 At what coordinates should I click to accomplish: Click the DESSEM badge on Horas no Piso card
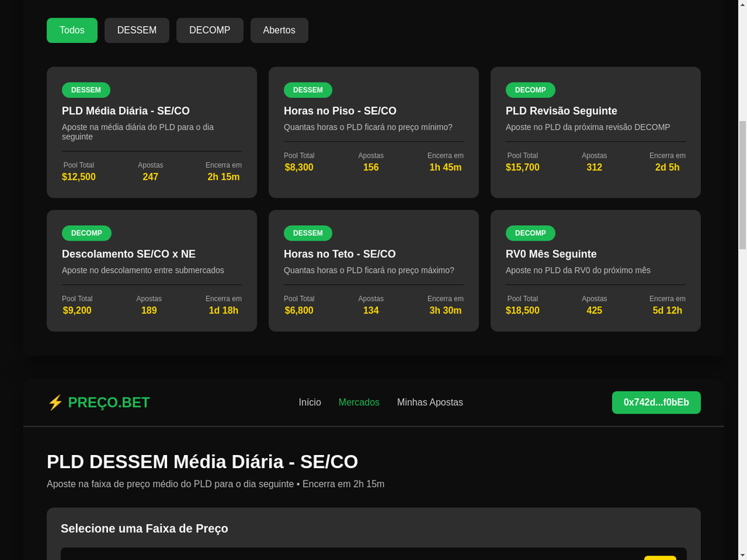coord(308,90)
